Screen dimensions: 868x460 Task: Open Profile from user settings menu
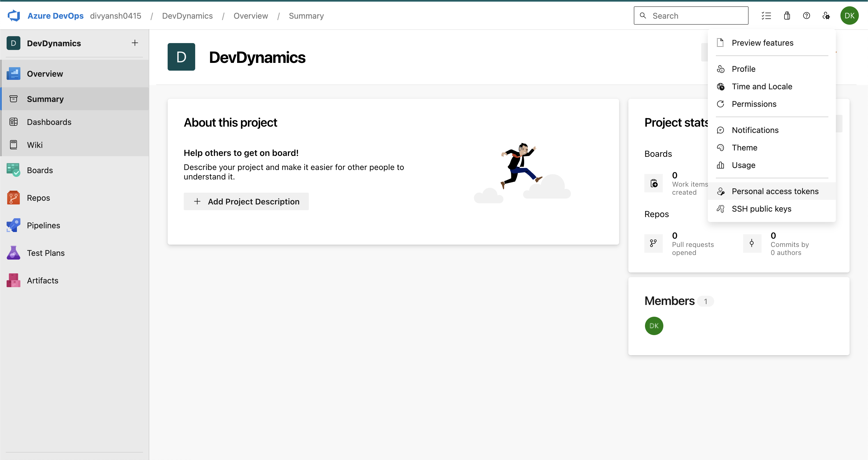[772, 69]
